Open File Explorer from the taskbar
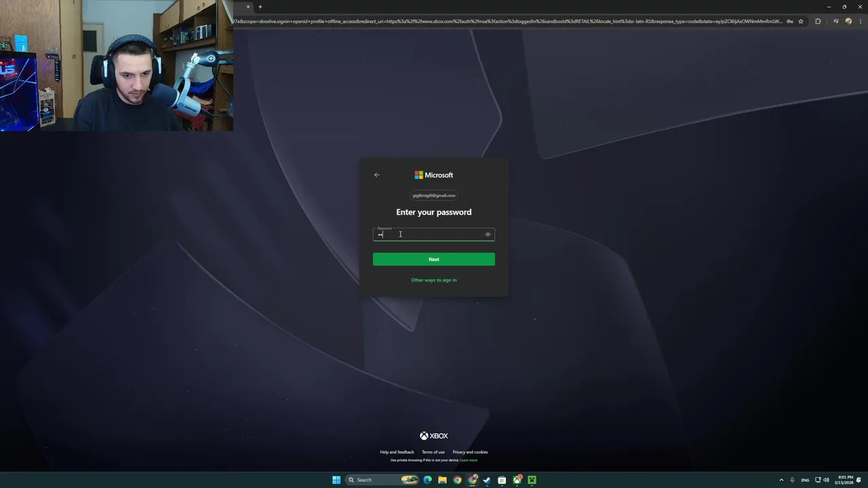Image resolution: width=868 pixels, height=488 pixels. [x=442, y=480]
